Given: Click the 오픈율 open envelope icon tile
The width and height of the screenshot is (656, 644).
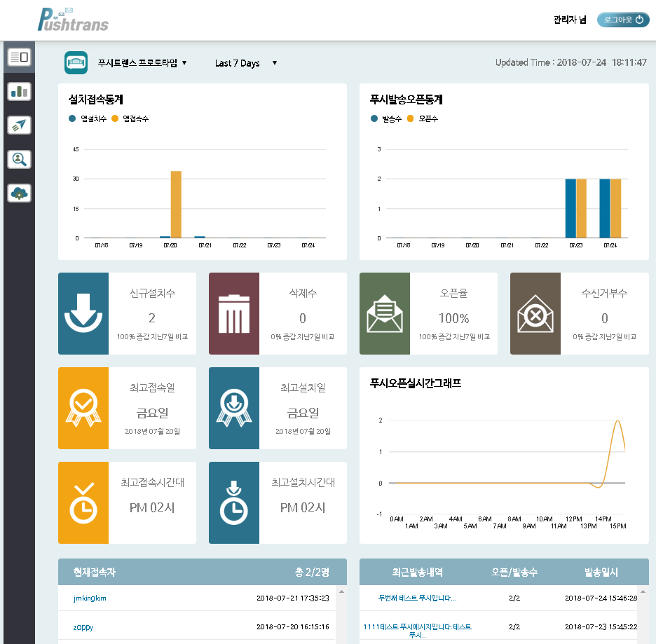Looking at the screenshot, I should [385, 314].
